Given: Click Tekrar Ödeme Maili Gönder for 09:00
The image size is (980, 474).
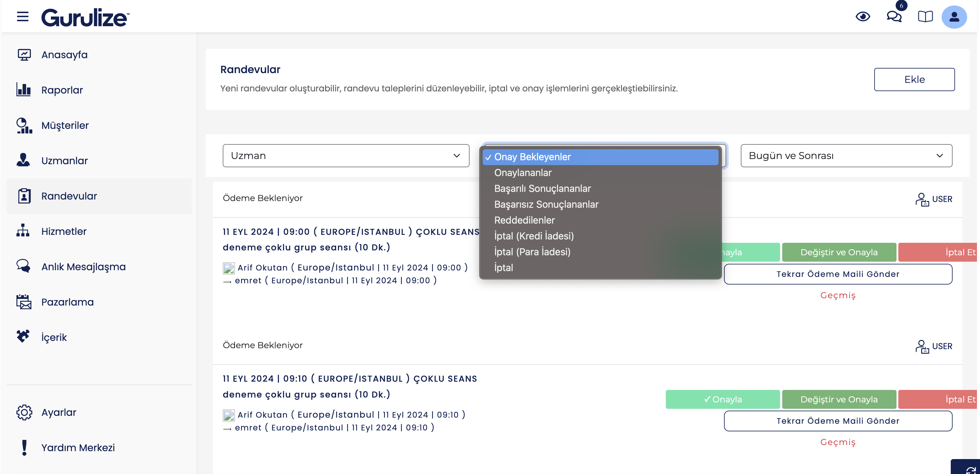Looking at the screenshot, I should pyautogui.click(x=838, y=274).
